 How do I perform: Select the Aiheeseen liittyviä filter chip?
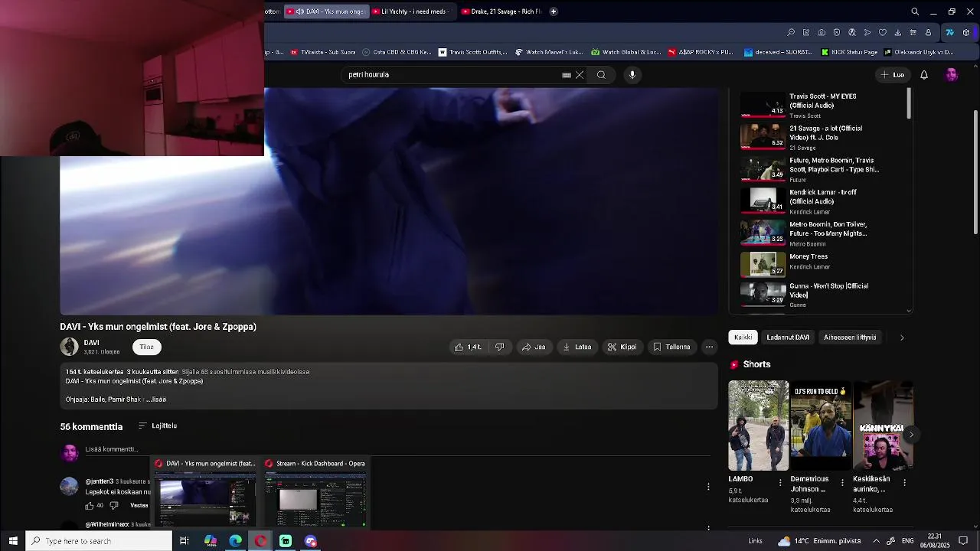coord(850,337)
